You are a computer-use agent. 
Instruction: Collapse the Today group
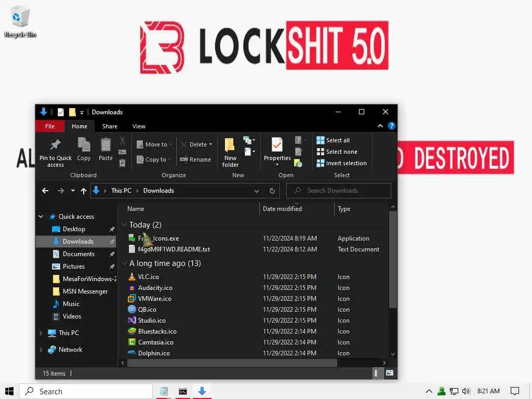pos(124,225)
